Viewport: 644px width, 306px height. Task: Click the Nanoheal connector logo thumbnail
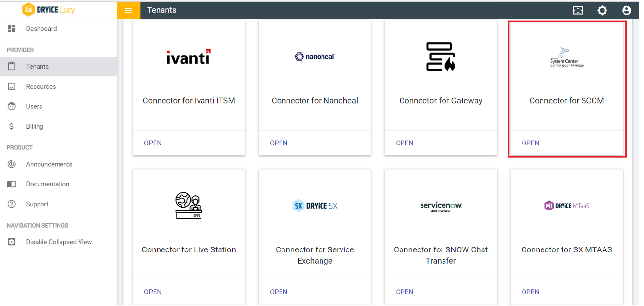click(315, 56)
